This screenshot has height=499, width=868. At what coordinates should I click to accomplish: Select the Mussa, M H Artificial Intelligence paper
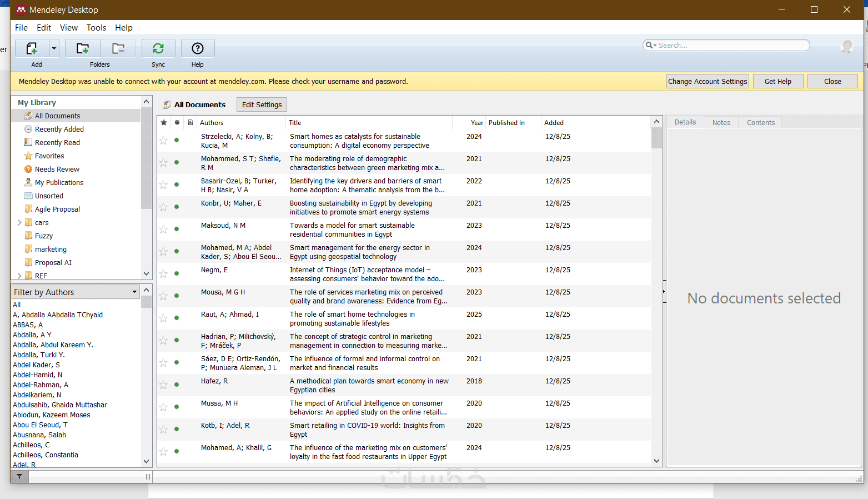click(x=404, y=407)
